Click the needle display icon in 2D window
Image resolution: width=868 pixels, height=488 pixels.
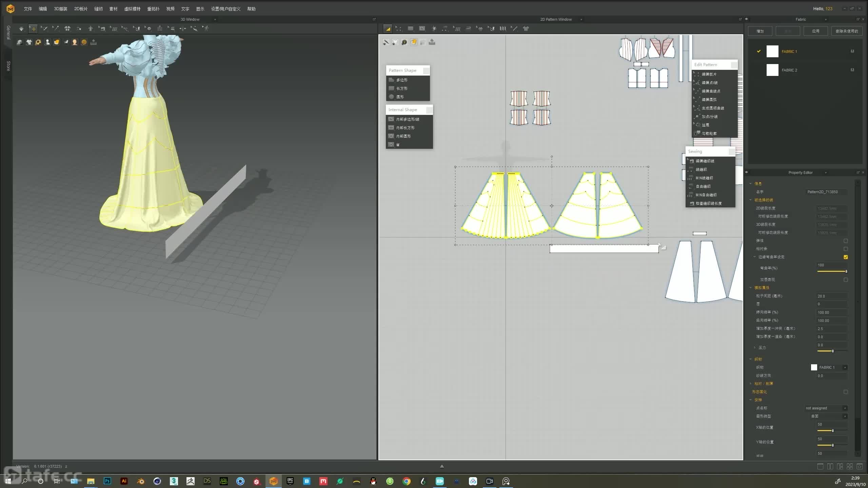click(386, 42)
